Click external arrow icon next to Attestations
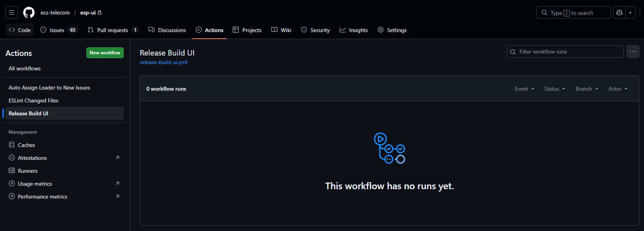Viewport: 644px width, 231px height. click(117, 158)
